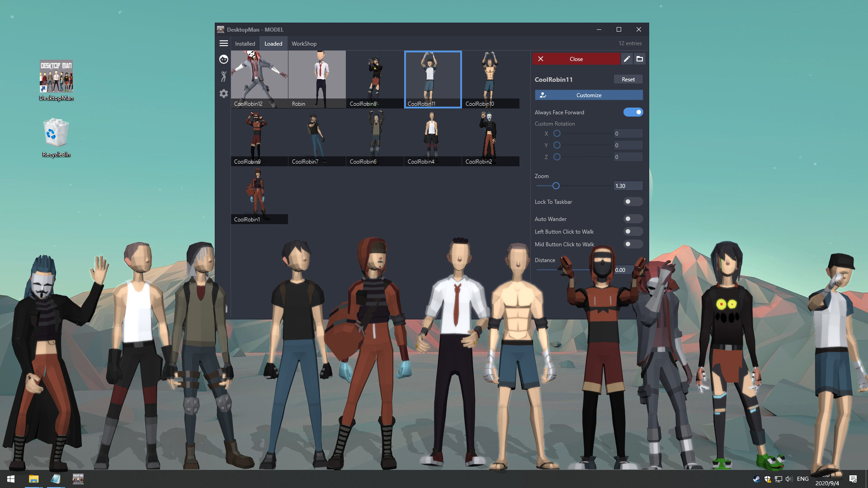Switch to the Installed tab

[x=245, y=43]
